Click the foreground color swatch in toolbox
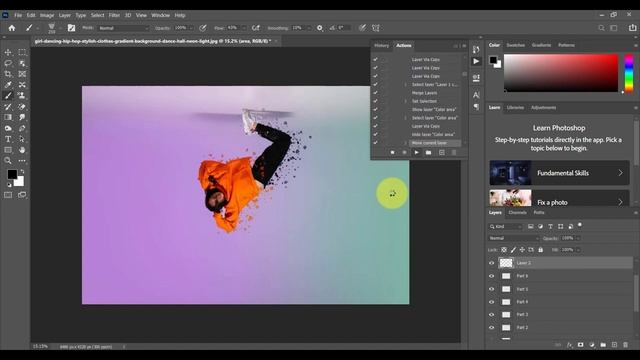Viewport: 640px width, 360px height. 12,174
